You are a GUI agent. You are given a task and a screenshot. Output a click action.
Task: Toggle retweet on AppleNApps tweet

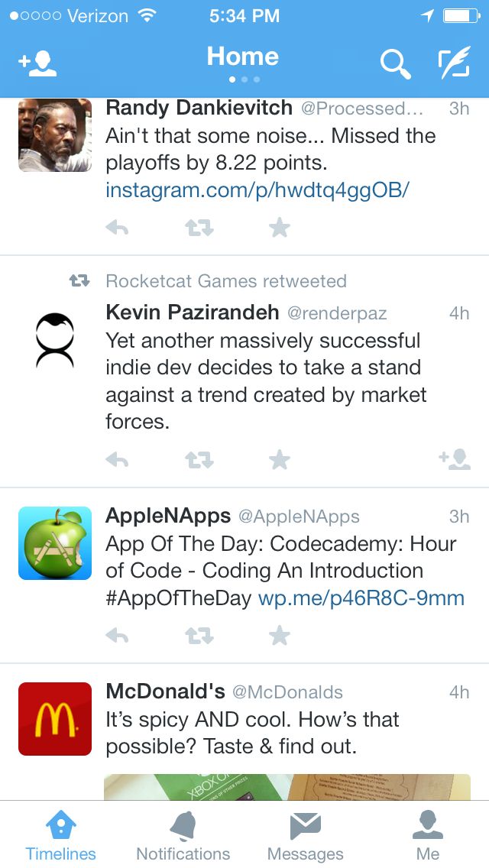click(199, 635)
